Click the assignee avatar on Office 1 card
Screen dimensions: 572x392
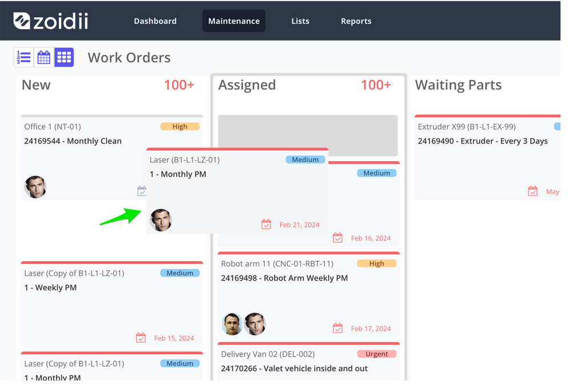35,187
